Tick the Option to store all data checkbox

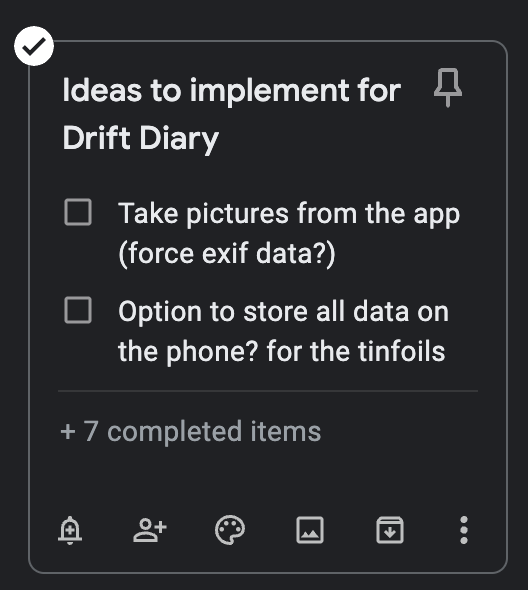tap(78, 310)
